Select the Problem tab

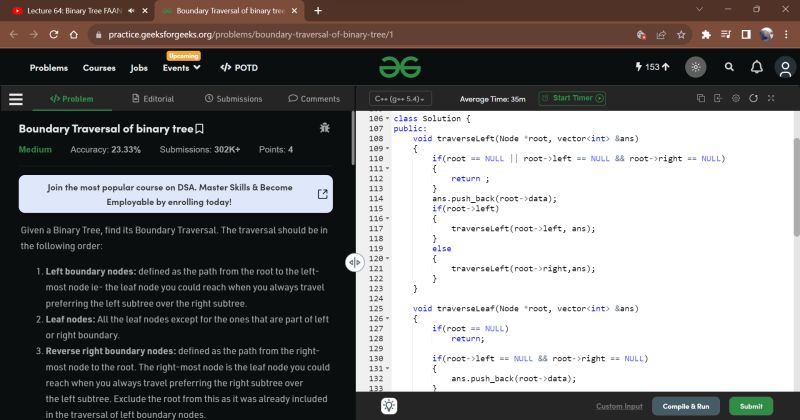[x=72, y=98]
